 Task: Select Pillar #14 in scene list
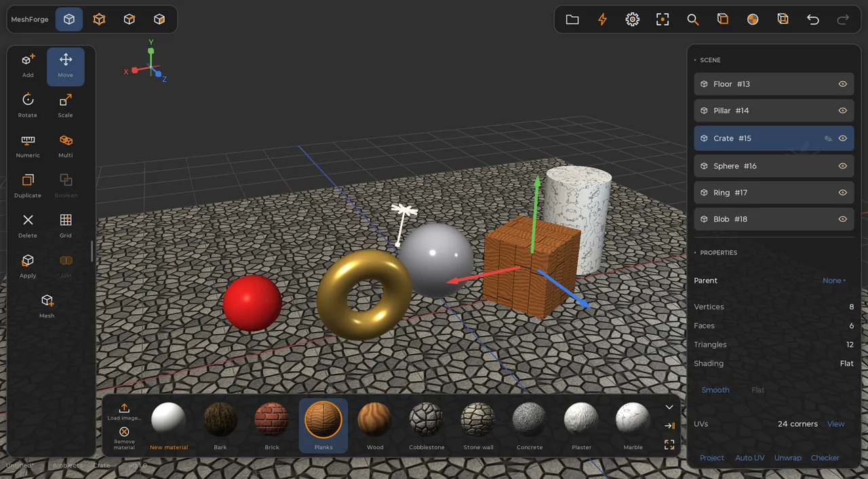[x=774, y=111]
